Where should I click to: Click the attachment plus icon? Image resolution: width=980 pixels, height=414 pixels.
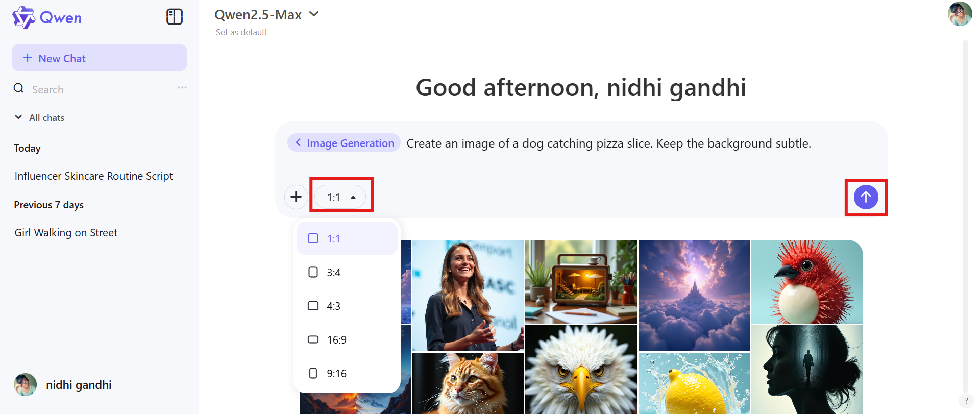[296, 197]
